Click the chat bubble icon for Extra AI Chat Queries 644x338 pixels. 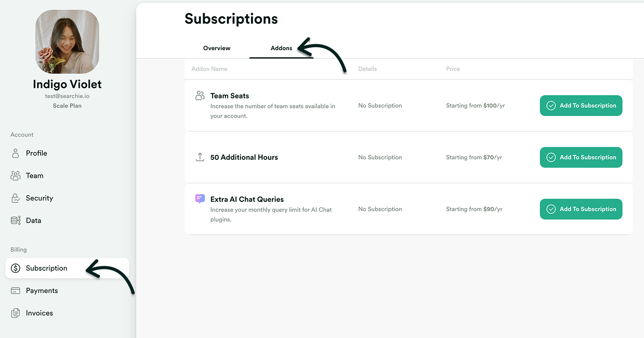pyautogui.click(x=199, y=199)
